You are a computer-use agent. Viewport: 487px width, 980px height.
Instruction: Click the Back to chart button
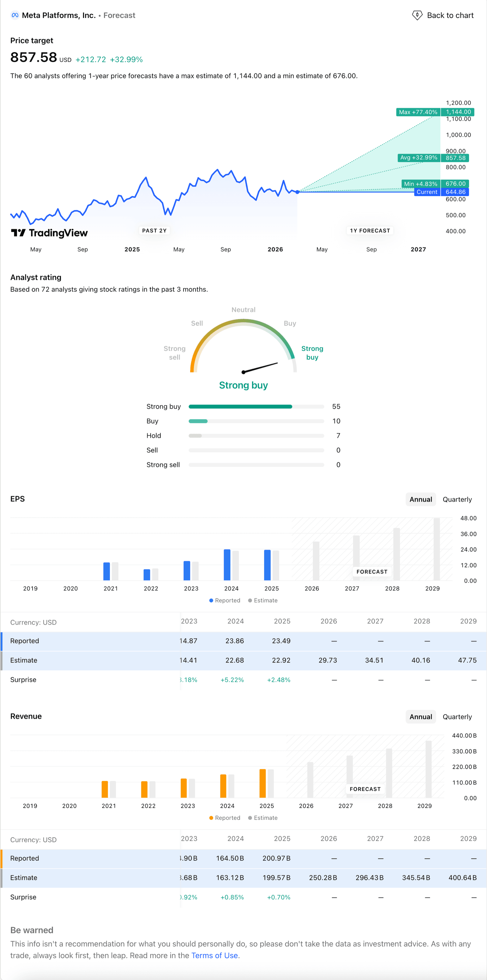(450, 15)
